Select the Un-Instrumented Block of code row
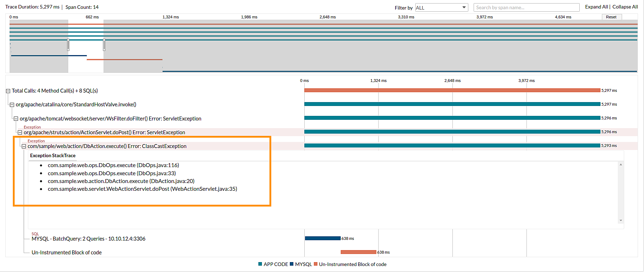 point(66,253)
